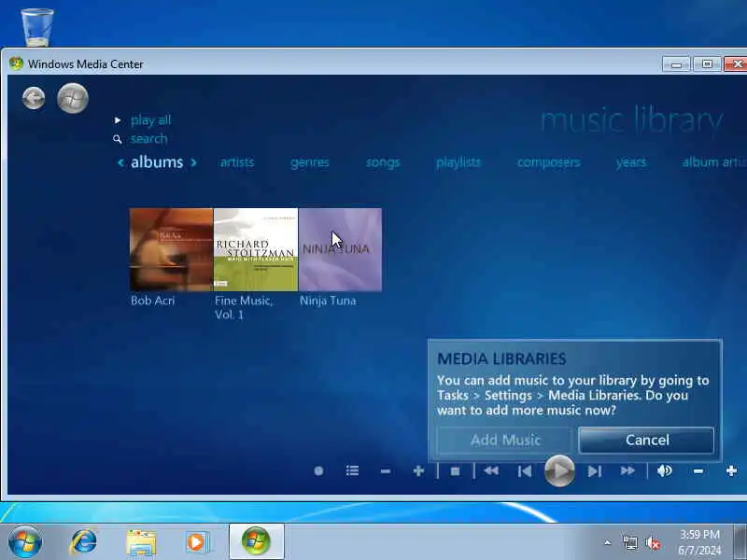Open Windows Explorer from taskbar
747x560 pixels.
[x=141, y=542]
